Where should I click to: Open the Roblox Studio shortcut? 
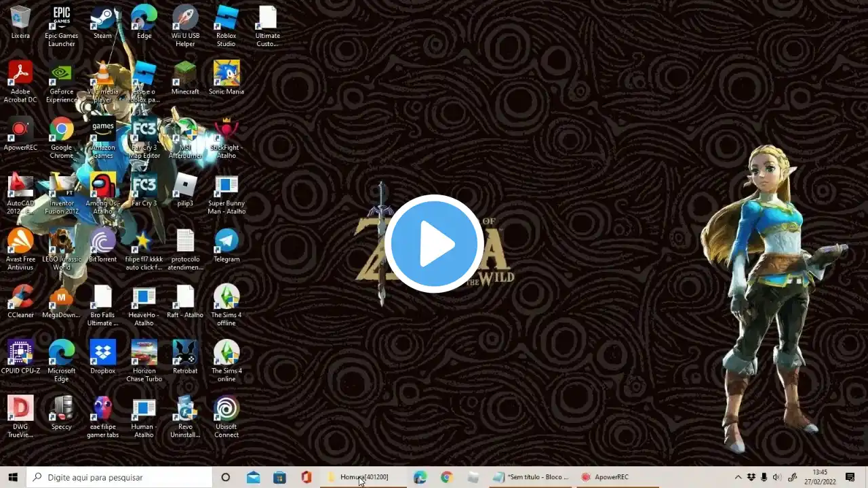226,26
